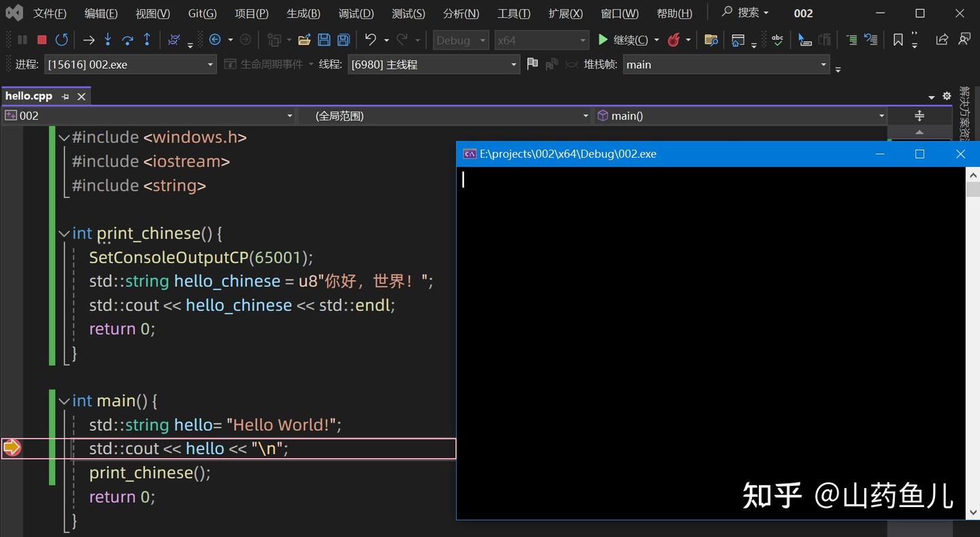
Task: Click the uncomment selected lines icon
Action: point(870,40)
